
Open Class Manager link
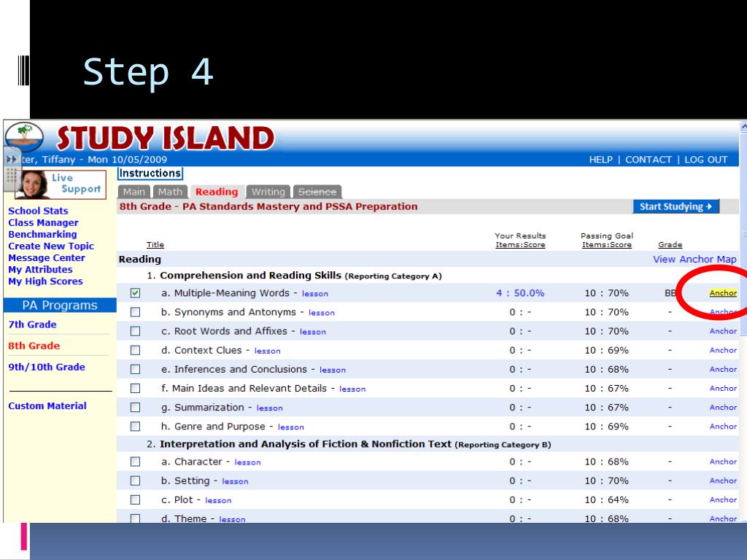(x=43, y=223)
